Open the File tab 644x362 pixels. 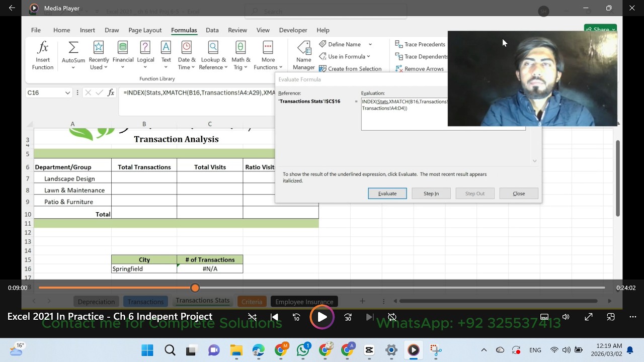36,30
